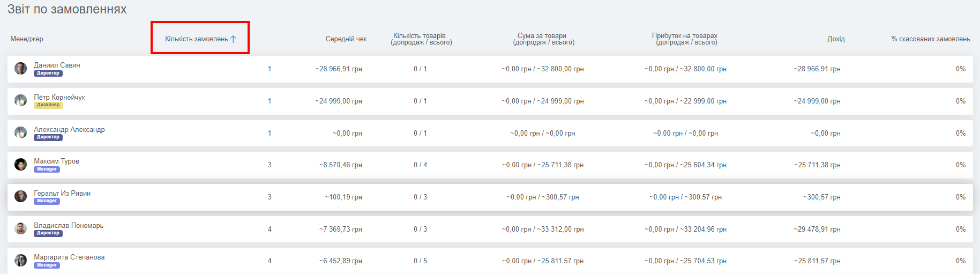This screenshot has height=274, width=980.
Task: Sort by the Менеджер column header
Action: click(27, 39)
